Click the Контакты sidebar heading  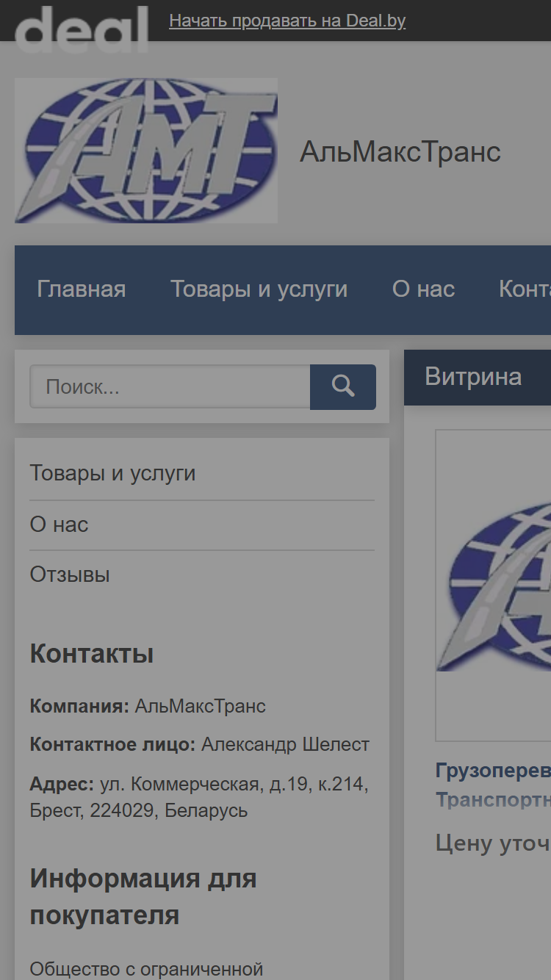click(x=92, y=653)
